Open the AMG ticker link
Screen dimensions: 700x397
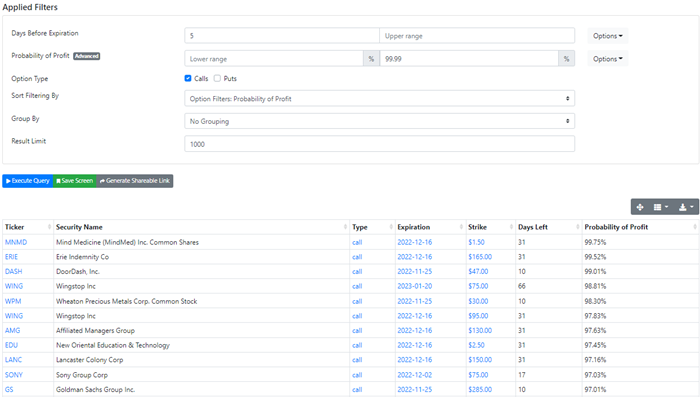(12, 330)
